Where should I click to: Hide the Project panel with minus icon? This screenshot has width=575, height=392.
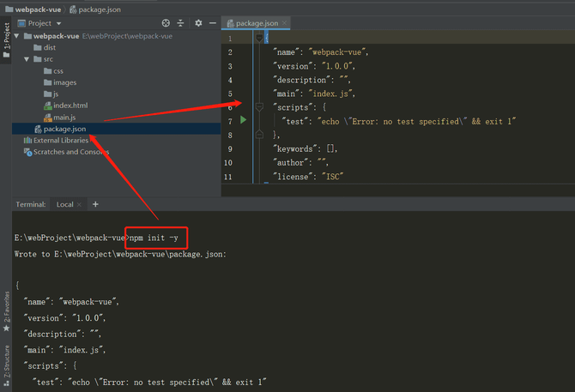coord(213,23)
